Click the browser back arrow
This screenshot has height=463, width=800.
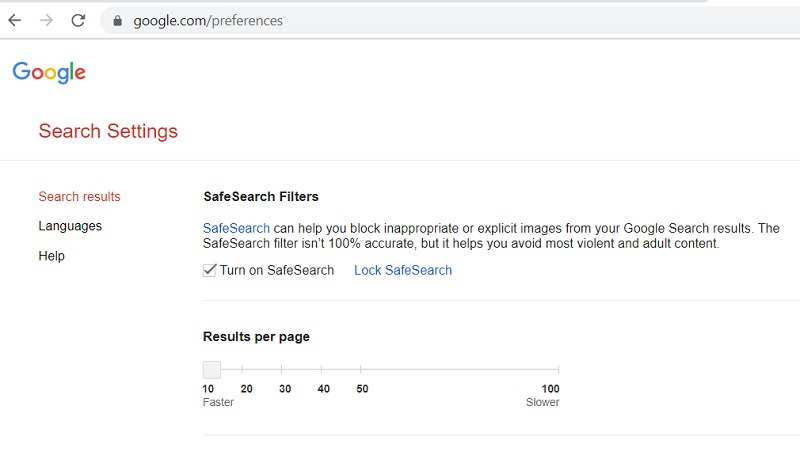click(15, 20)
